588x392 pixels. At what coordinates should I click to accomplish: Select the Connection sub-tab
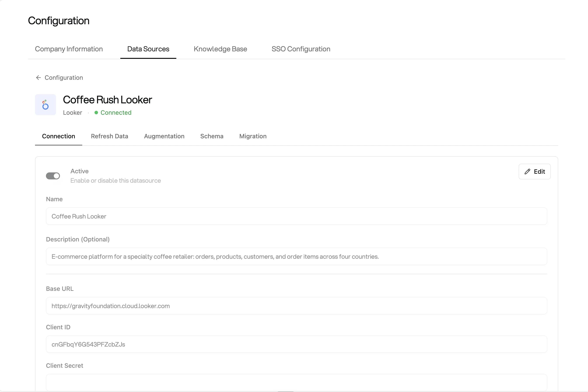tap(59, 136)
